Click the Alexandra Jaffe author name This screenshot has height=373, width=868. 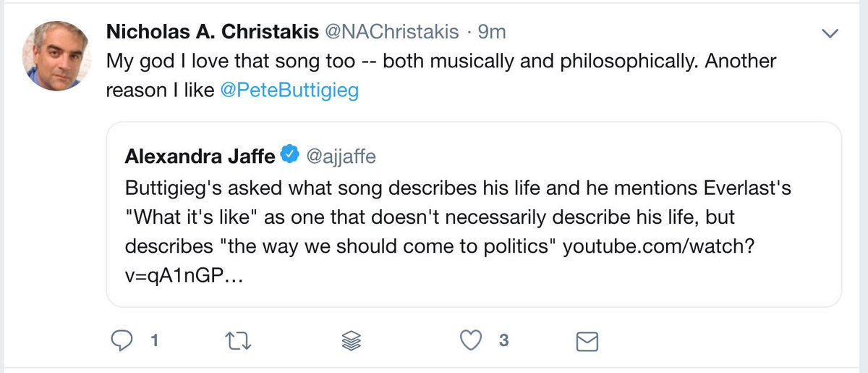click(200, 155)
